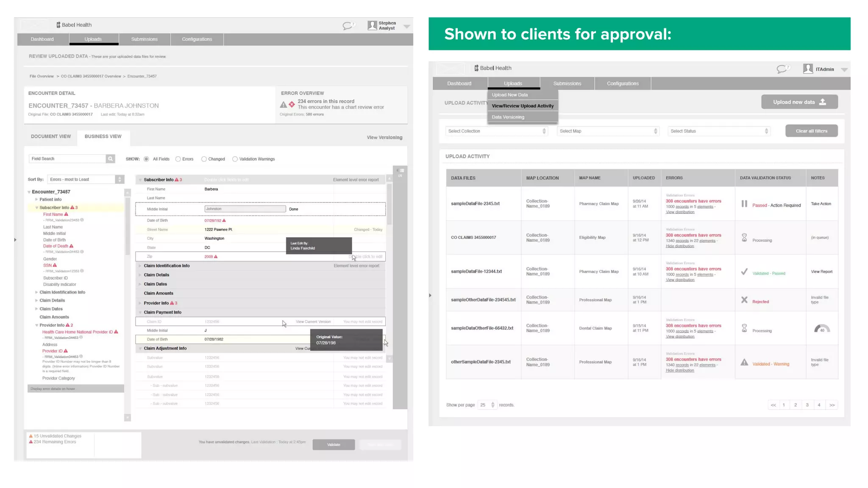Select the Changed radio button
Screen dimensions: 868x488
tap(204, 159)
